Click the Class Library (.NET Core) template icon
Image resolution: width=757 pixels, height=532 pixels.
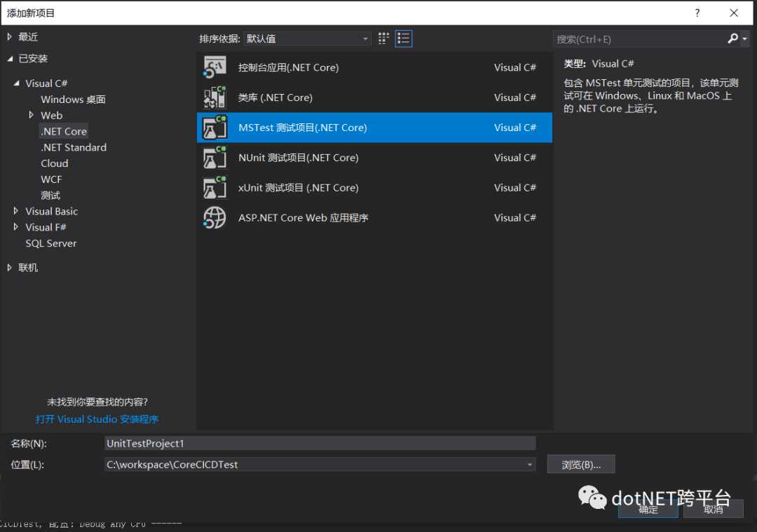[x=215, y=97]
